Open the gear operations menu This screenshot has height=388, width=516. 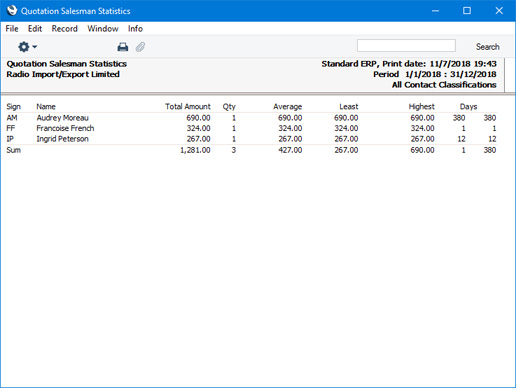(x=27, y=47)
